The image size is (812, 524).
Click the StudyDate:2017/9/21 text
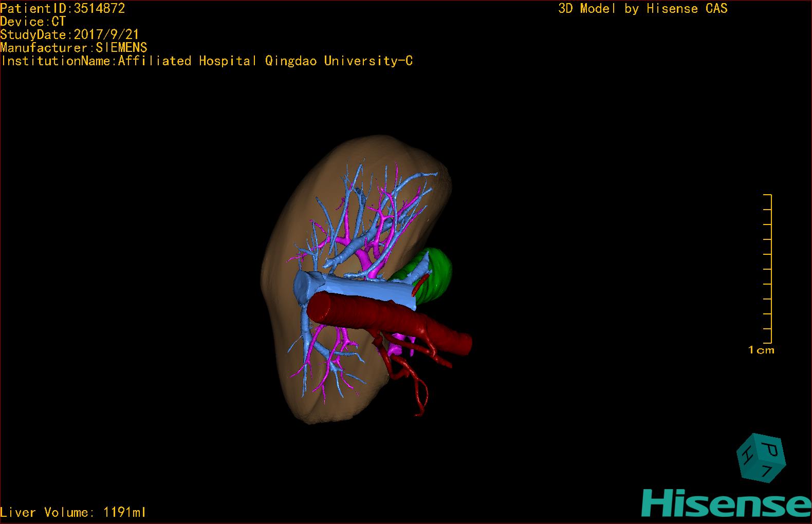tap(69, 34)
